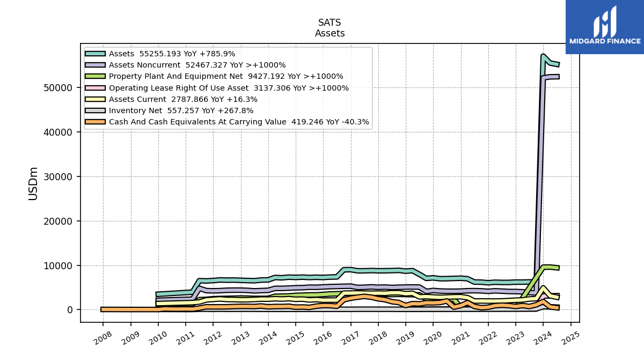Select legend entry 'Operating Lease Right Of Use Asset'
The image size is (644, 362).
pos(179,88)
